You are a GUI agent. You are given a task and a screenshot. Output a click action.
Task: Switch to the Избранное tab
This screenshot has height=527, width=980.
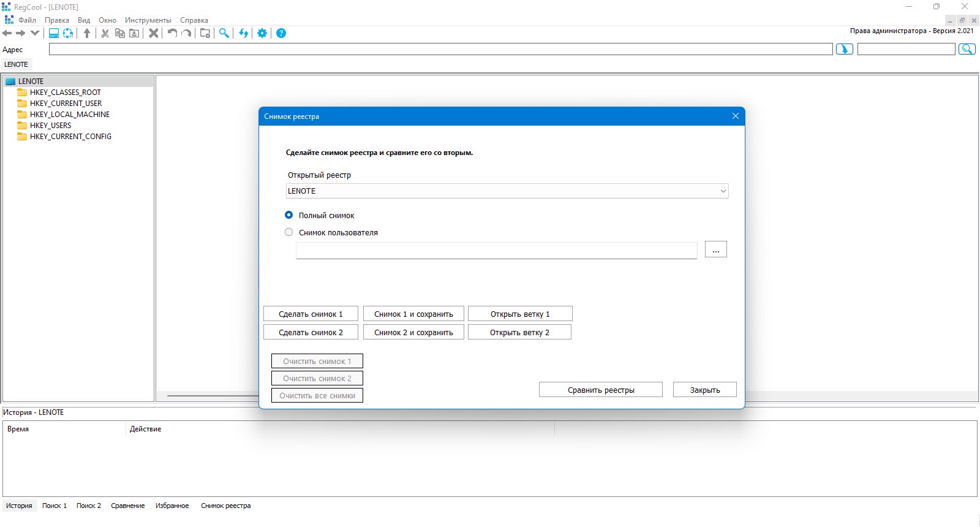click(172, 506)
